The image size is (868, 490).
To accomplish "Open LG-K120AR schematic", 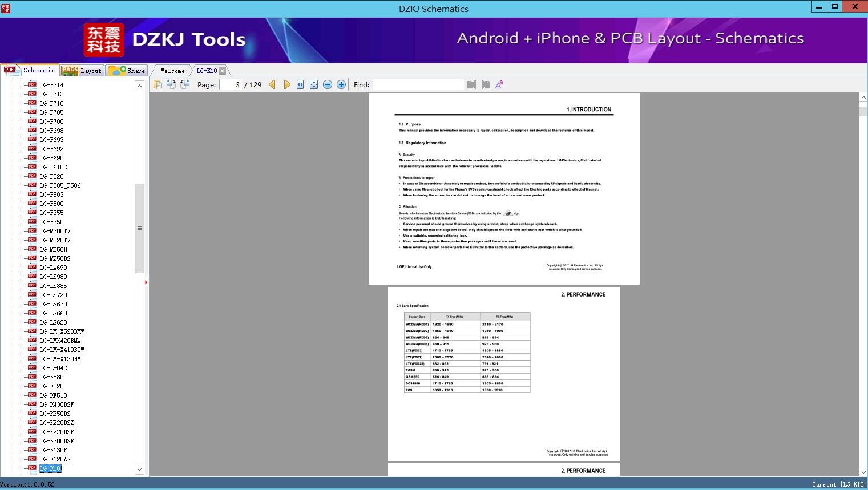I will [55, 459].
